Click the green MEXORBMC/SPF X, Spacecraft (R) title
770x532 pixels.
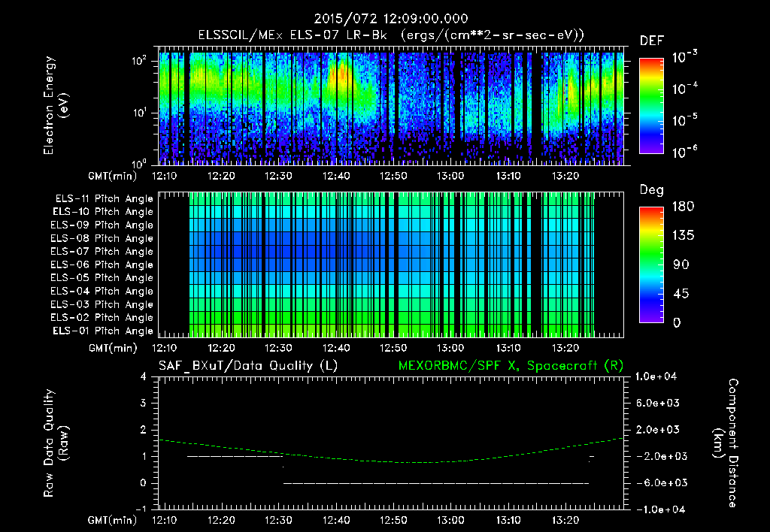(x=511, y=366)
